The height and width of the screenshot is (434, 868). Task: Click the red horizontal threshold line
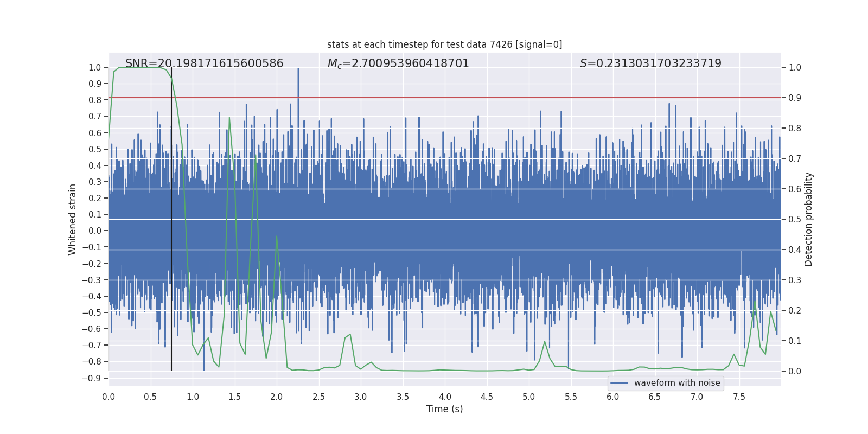(x=488, y=98)
